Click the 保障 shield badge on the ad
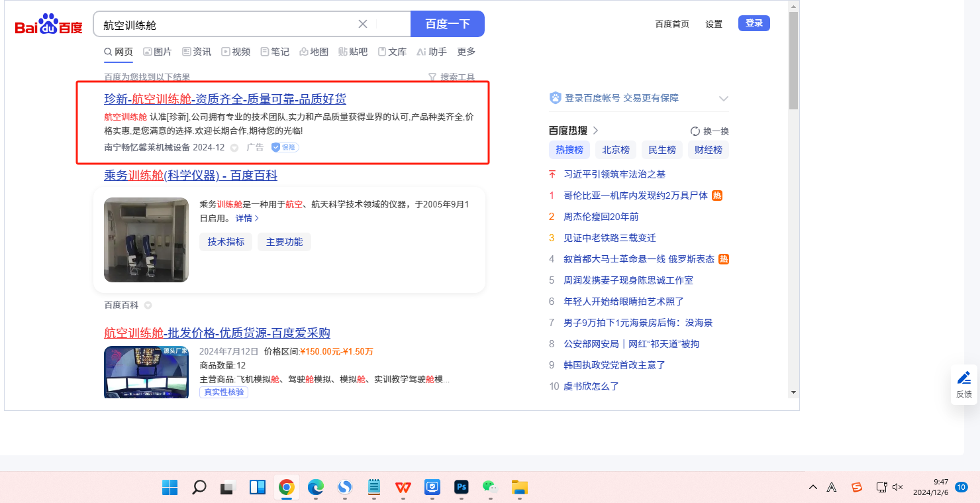The image size is (980, 503). [285, 147]
